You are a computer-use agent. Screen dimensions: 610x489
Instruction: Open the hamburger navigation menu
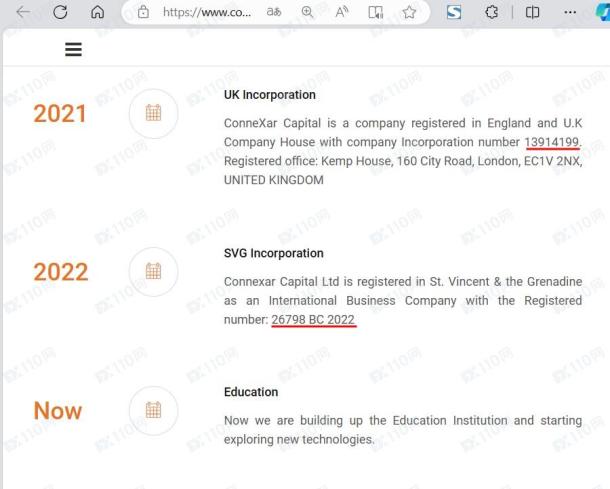[73, 49]
